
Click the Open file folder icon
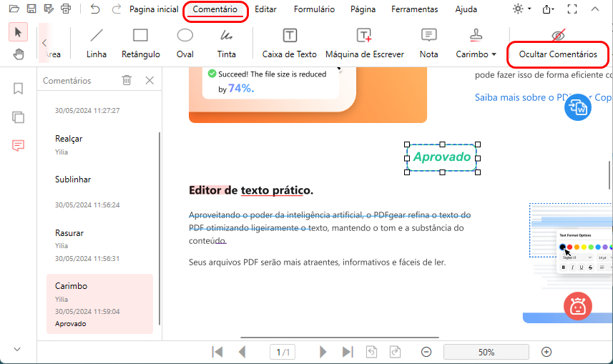tap(14, 9)
